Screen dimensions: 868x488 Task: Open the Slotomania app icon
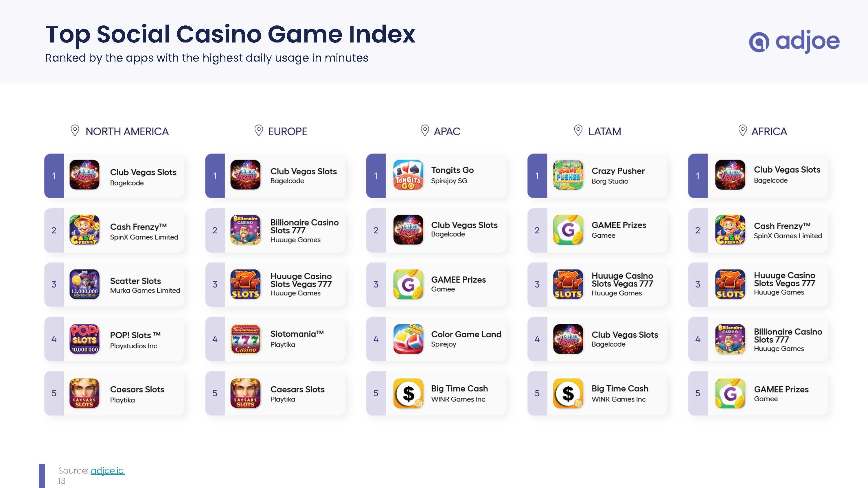click(245, 339)
